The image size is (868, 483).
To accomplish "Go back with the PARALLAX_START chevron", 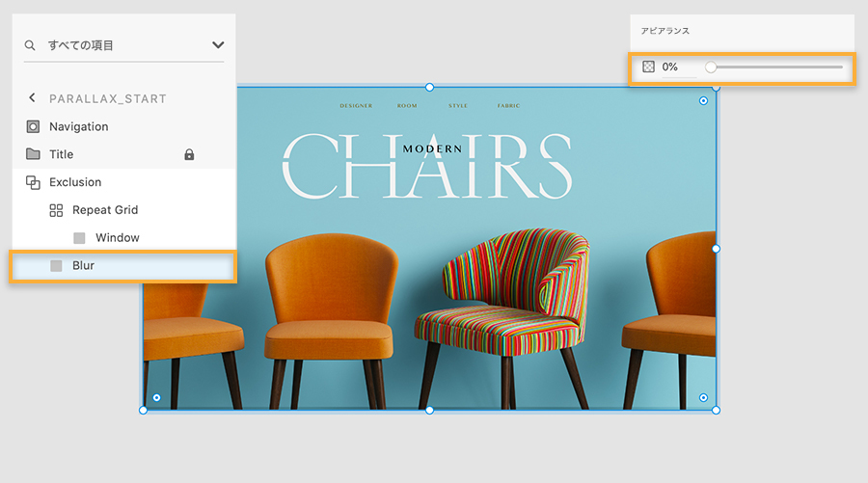I will (x=32, y=98).
